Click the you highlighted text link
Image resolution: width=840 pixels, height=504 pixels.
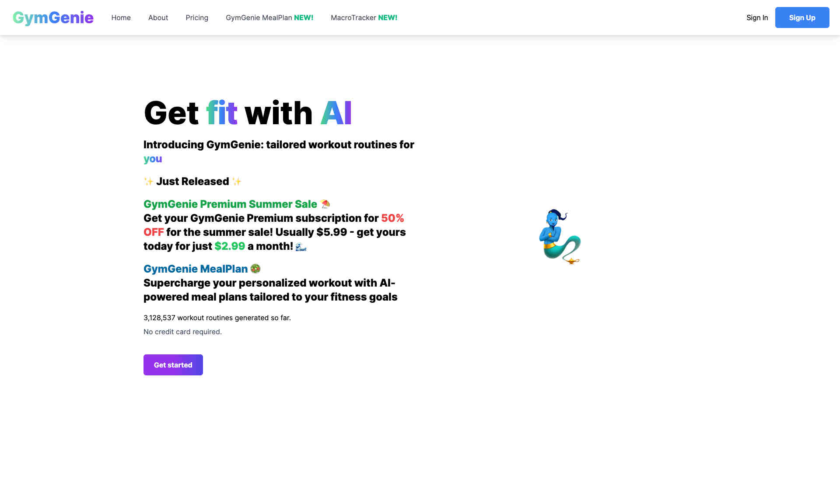point(152,158)
